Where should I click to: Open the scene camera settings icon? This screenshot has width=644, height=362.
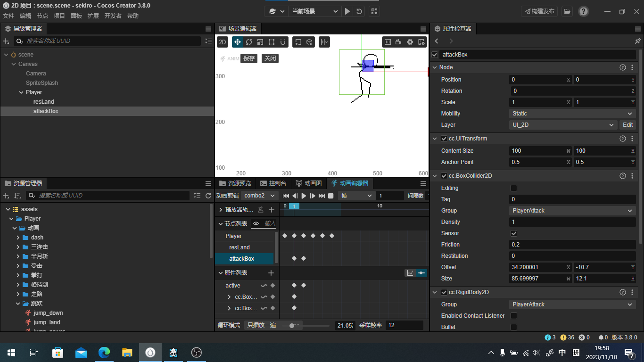click(398, 42)
